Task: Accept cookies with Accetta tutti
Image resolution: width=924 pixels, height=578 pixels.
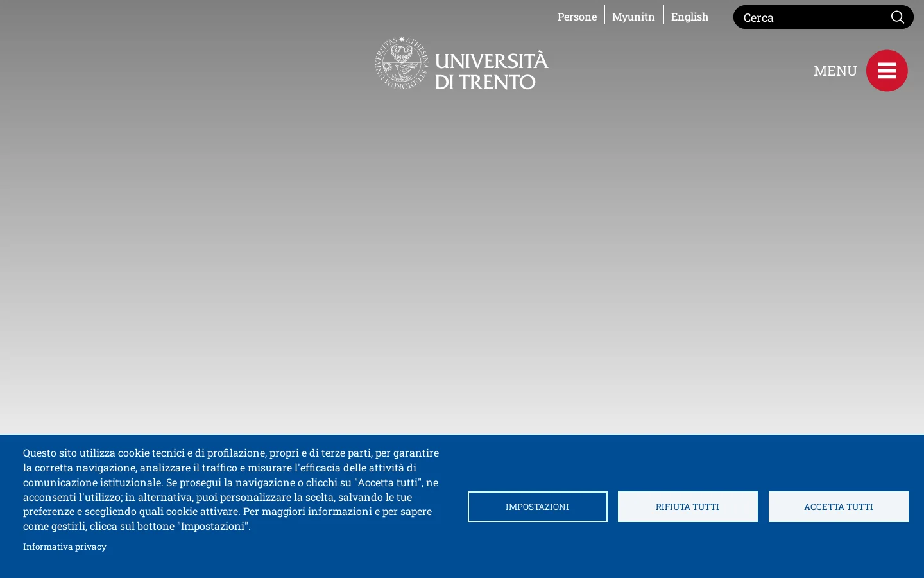Action: [x=838, y=507]
